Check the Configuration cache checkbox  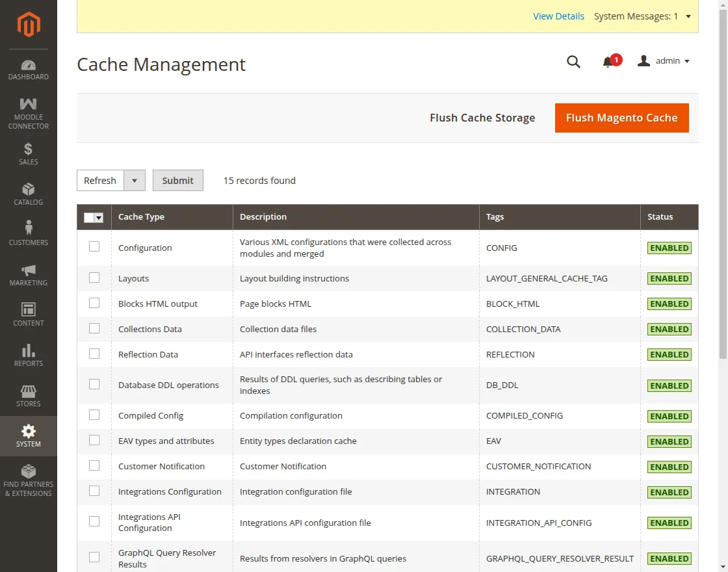click(94, 246)
